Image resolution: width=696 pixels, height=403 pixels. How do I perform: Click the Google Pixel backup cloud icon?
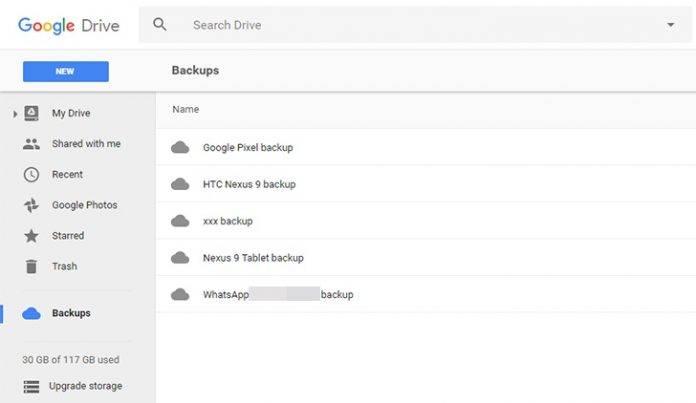point(180,147)
